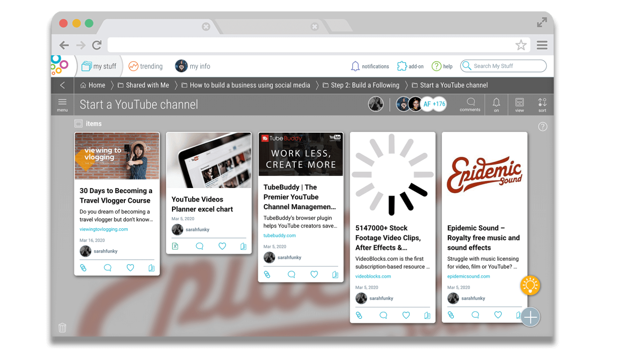Toggle page notifications with the 'on' bell
The height and width of the screenshot is (362, 644).
(x=496, y=104)
